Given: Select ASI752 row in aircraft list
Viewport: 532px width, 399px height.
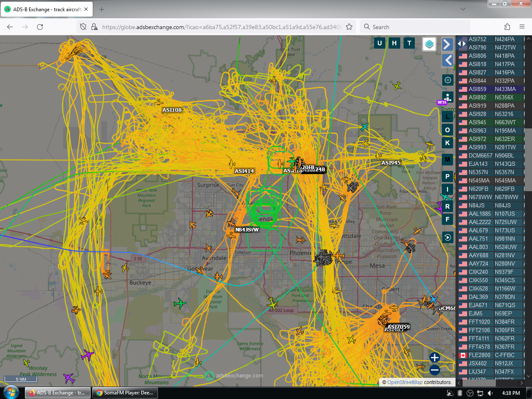Looking at the screenshot, I should pos(492,39).
